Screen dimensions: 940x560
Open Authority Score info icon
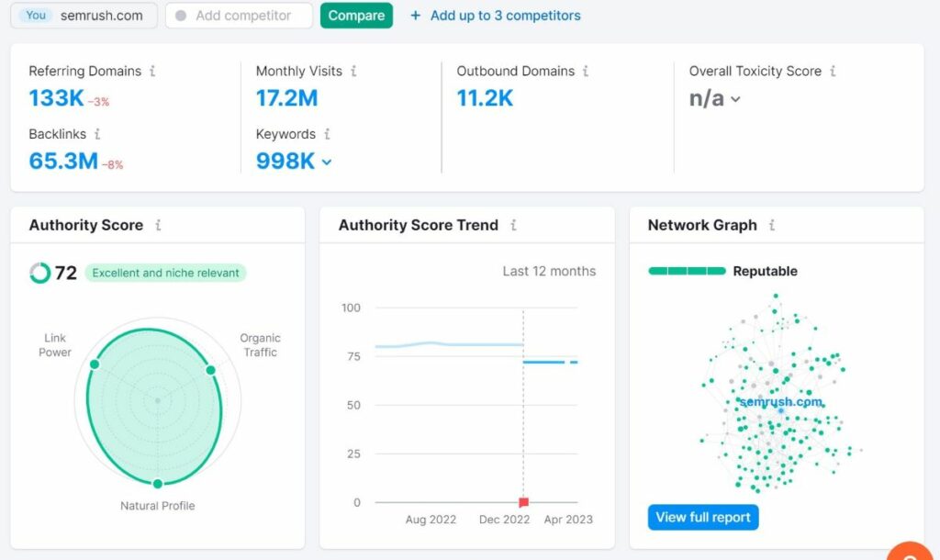[158, 225]
